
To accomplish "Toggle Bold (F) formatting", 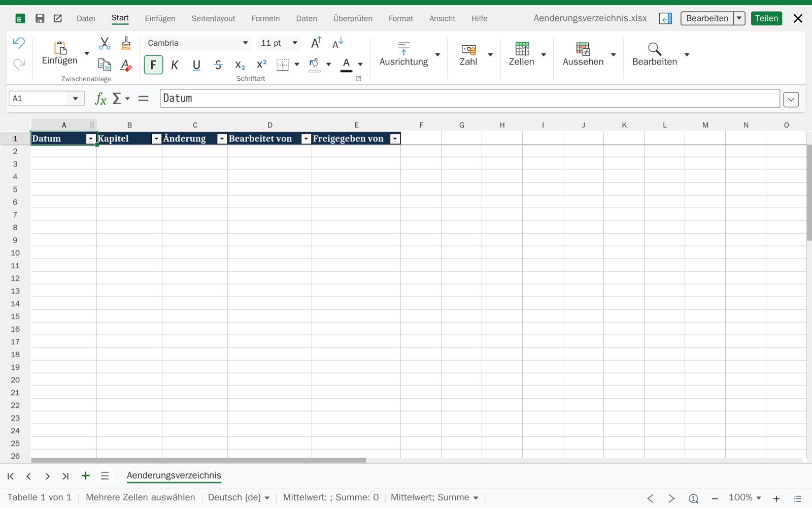I will click(153, 65).
